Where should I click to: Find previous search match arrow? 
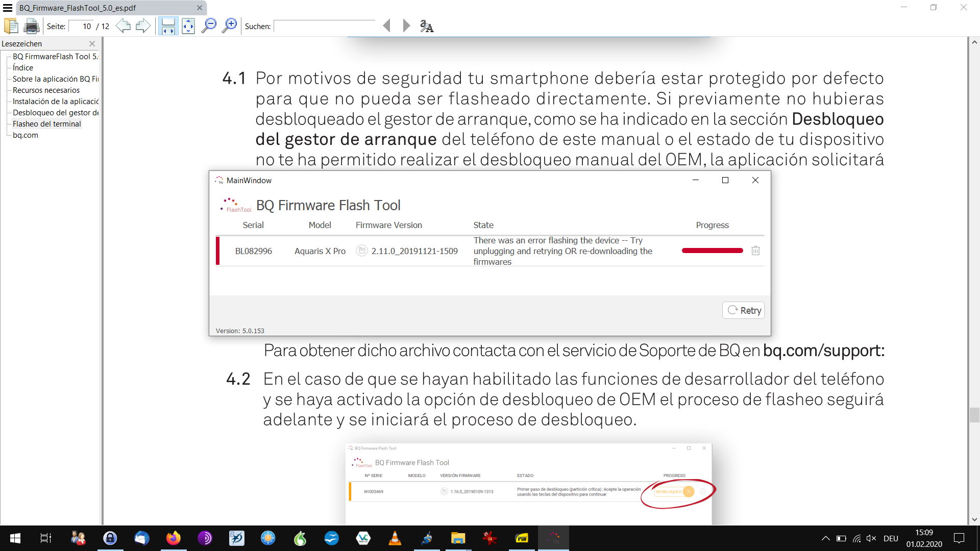tap(387, 26)
